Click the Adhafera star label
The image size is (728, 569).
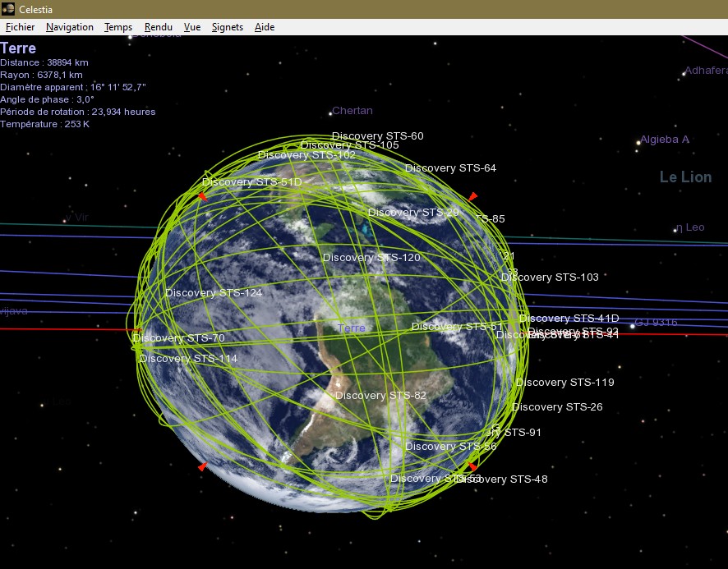pyautogui.click(x=706, y=71)
